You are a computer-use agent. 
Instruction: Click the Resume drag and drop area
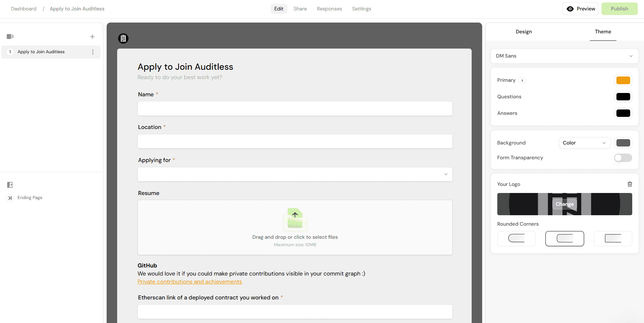pyautogui.click(x=295, y=227)
